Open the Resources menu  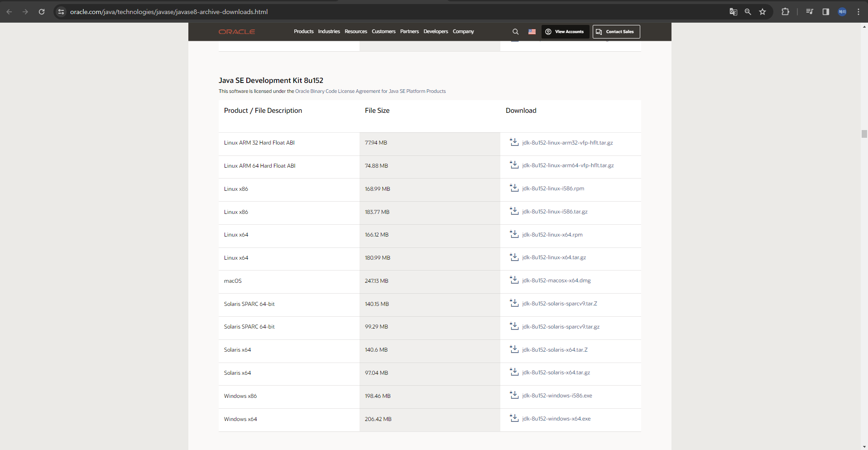coord(356,32)
